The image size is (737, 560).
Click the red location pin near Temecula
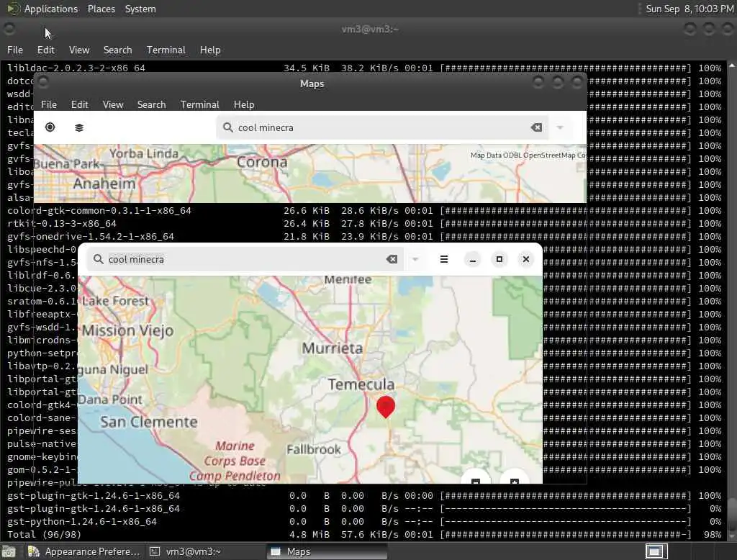pyautogui.click(x=386, y=407)
